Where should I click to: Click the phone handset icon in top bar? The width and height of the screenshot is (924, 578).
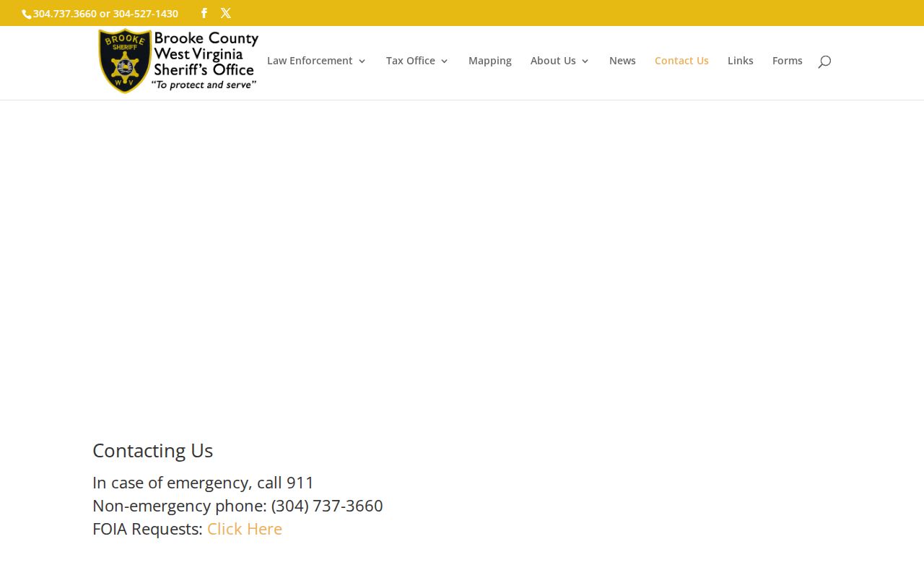27,14
